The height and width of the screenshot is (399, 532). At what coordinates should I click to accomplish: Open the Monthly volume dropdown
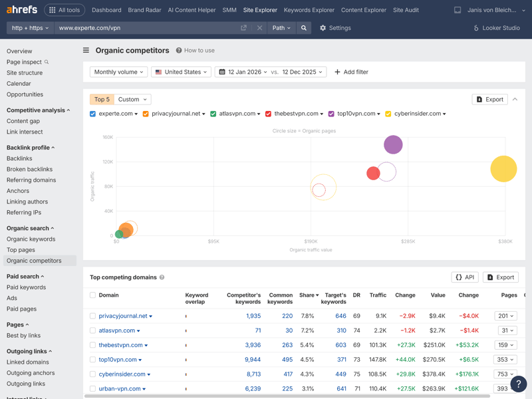[x=118, y=72]
